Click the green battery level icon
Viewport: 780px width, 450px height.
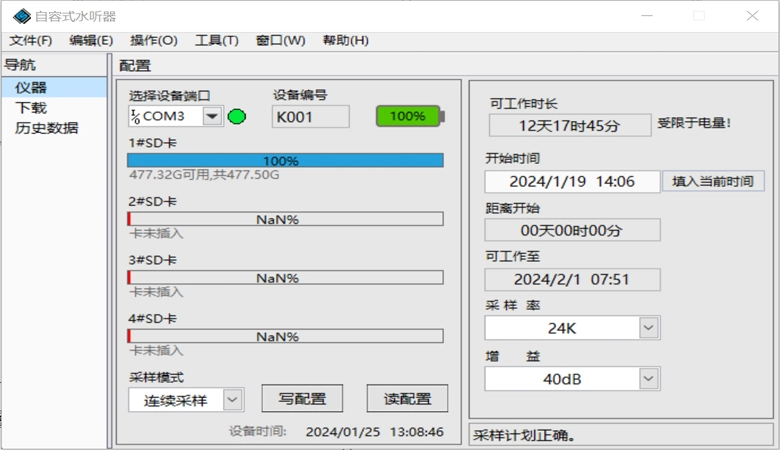409,116
